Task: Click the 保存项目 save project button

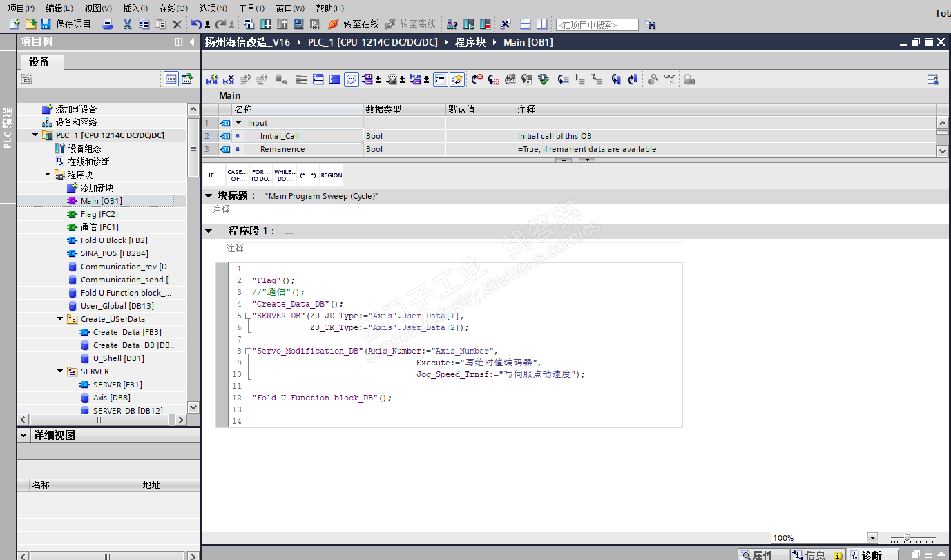Action: (66, 24)
